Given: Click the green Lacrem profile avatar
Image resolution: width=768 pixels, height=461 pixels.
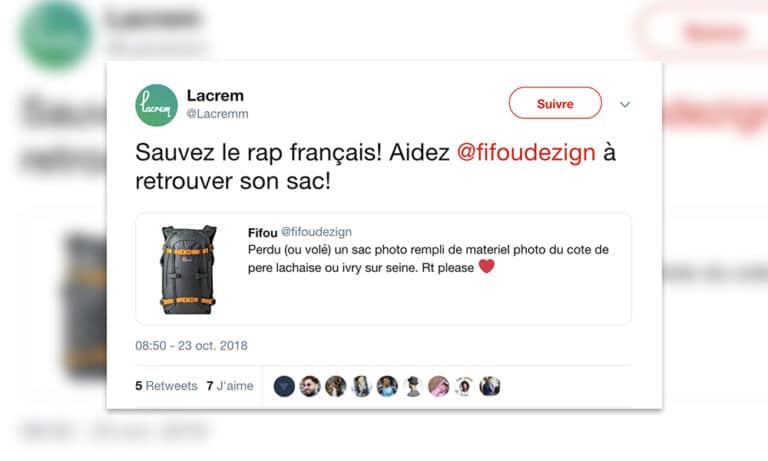Looking at the screenshot, I should coord(156,105).
